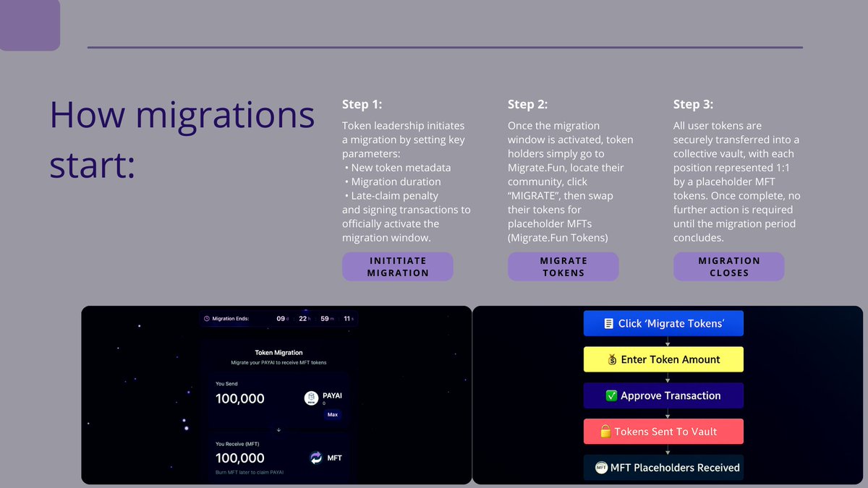The height and width of the screenshot is (488, 868).
Task: Click the 'Late-claim penalty' bullet
Action: [x=391, y=195]
